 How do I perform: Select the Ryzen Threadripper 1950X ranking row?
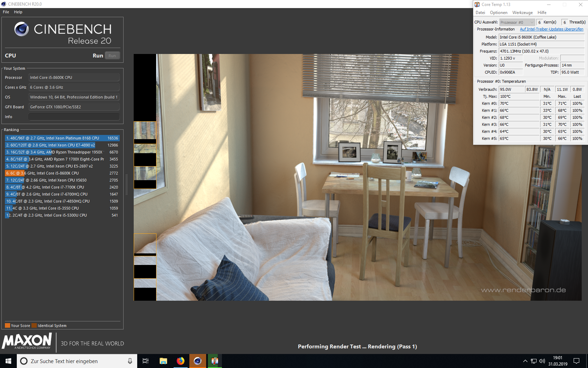[62, 152]
